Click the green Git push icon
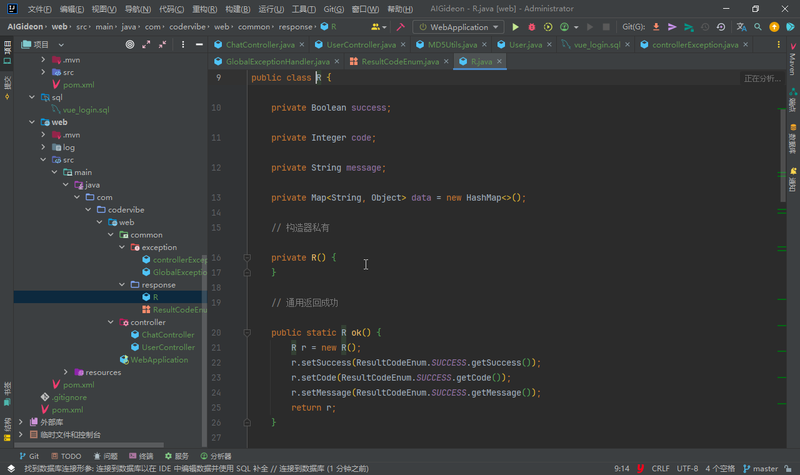The width and height of the screenshot is (800, 475). click(689, 27)
